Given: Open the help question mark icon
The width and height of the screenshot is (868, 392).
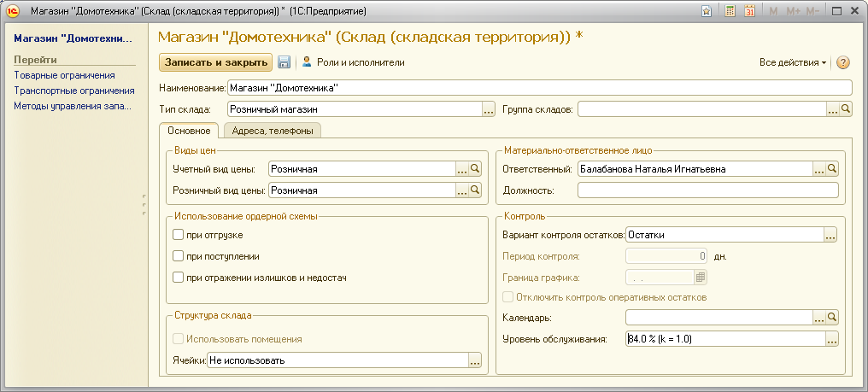Looking at the screenshot, I should pyautogui.click(x=842, y=62).
